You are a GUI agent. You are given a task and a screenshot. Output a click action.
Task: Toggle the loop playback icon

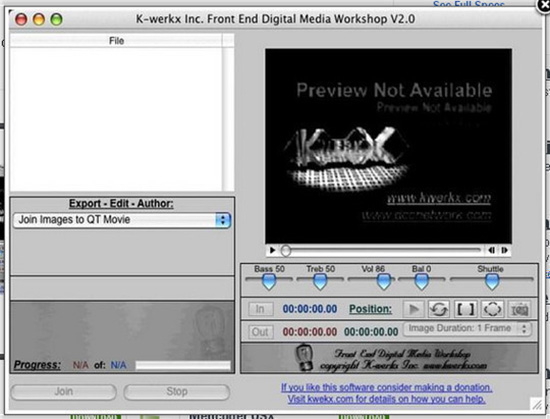coord(439,309)
